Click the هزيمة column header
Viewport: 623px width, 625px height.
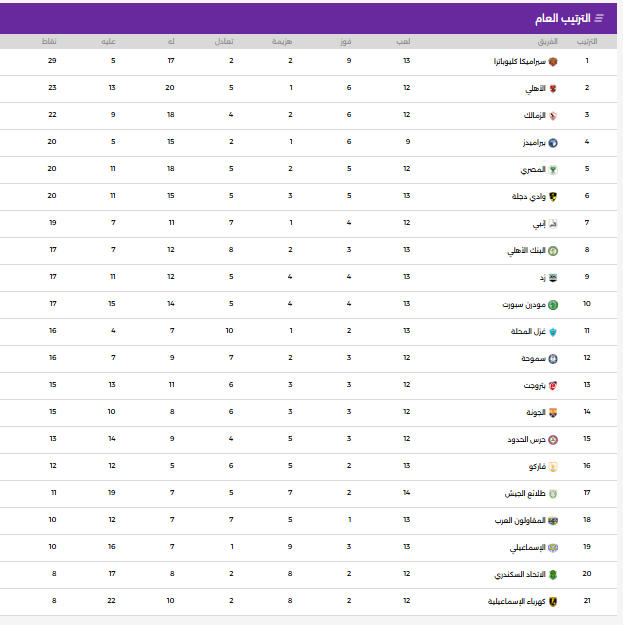282,41
